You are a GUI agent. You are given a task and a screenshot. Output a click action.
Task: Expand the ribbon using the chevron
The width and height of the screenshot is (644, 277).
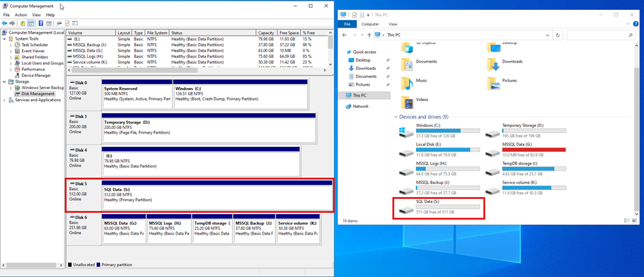(x=629, y=24)
